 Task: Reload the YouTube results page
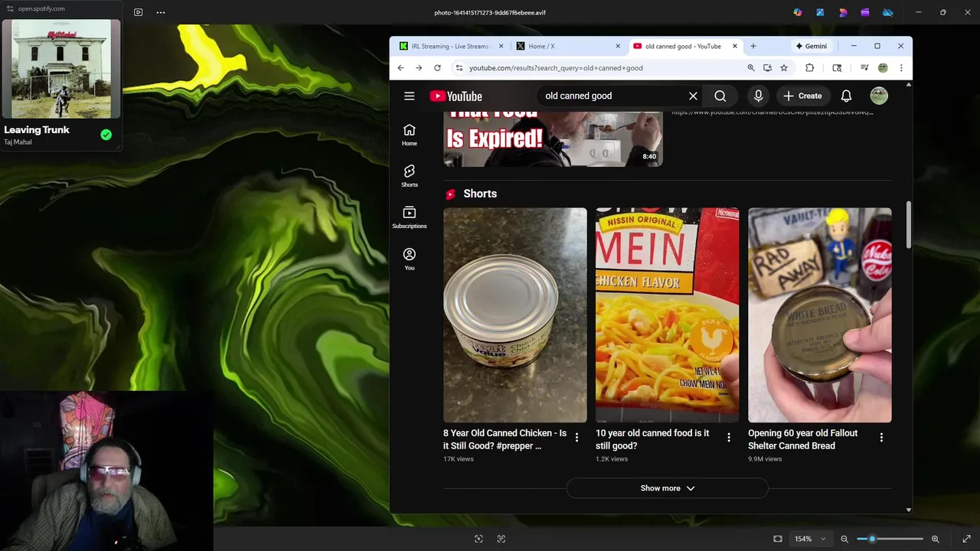(437, 68)
